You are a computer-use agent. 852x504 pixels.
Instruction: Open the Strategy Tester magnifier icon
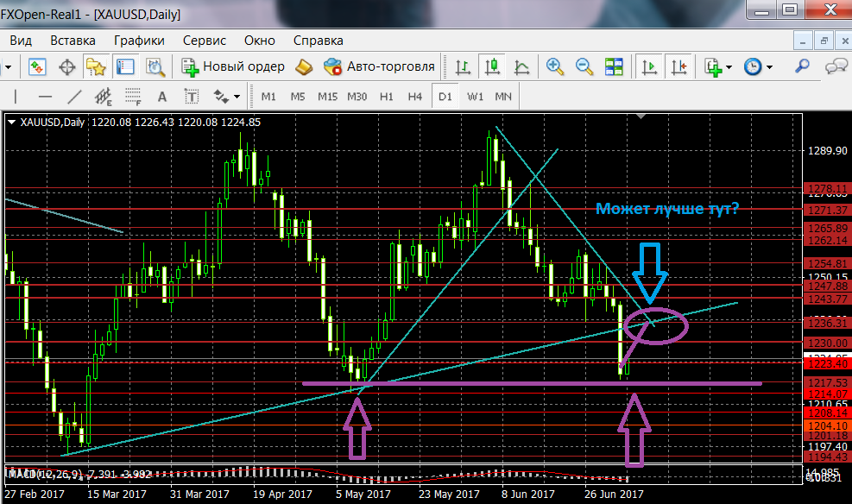point(155,66)
